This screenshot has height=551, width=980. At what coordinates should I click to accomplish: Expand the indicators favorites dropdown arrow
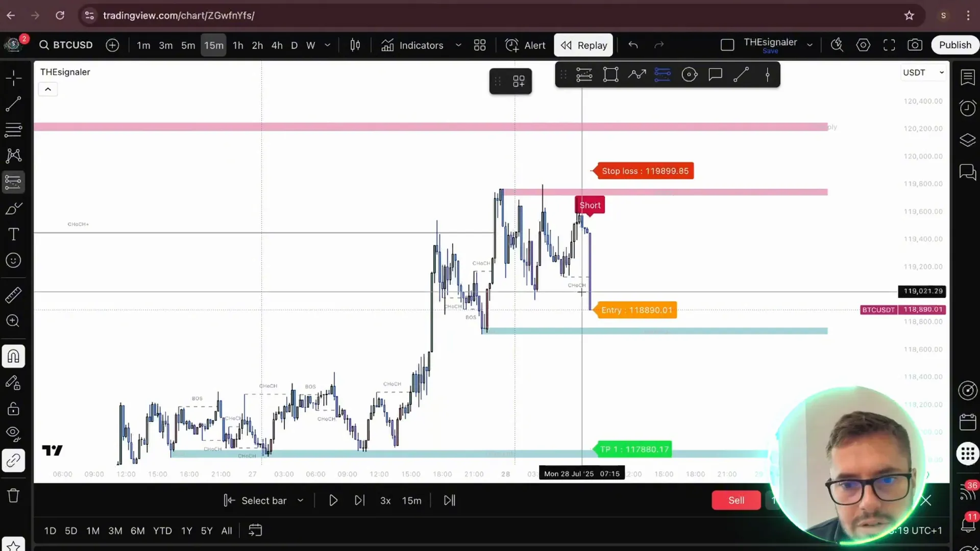point(458,45)
